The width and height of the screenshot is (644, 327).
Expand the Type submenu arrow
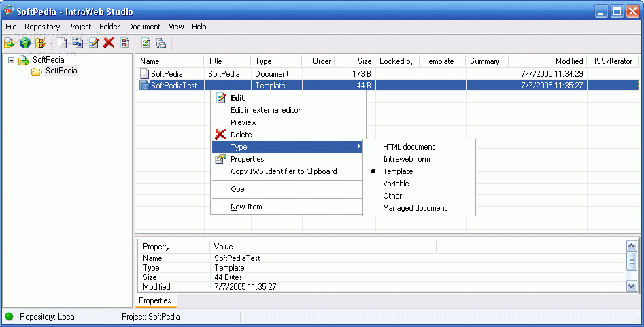click(358, 146)
